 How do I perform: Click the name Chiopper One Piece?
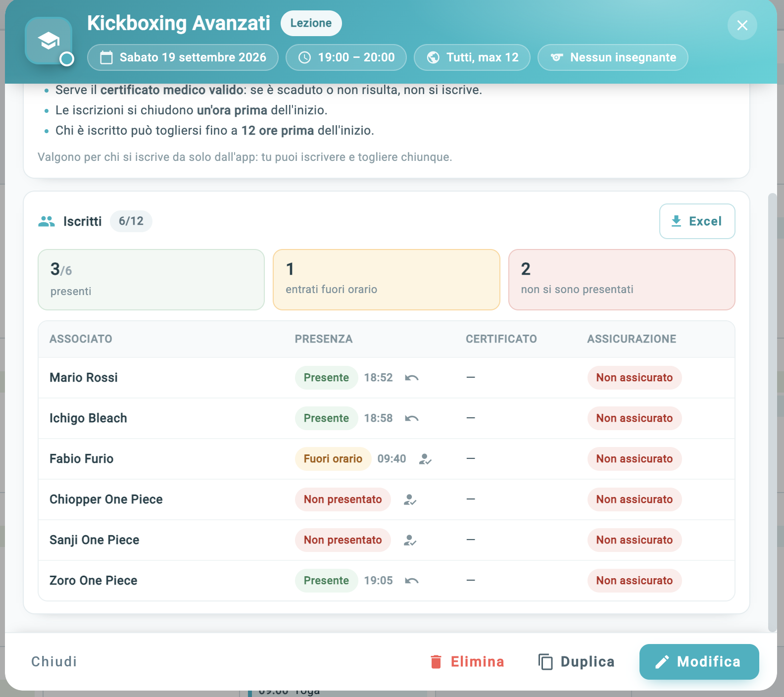tap(106, 499)
